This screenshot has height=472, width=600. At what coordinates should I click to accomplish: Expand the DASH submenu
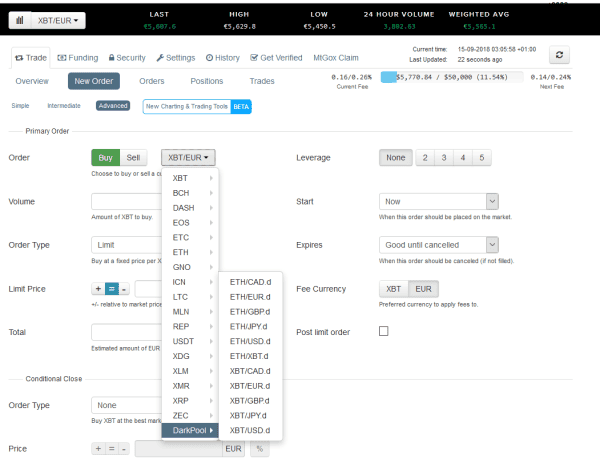click(190, 208)
